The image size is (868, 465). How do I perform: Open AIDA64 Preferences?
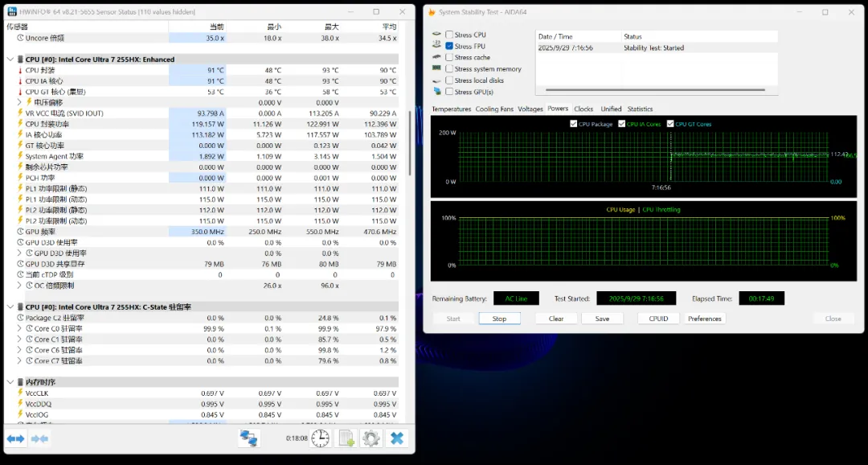[705, 319]
